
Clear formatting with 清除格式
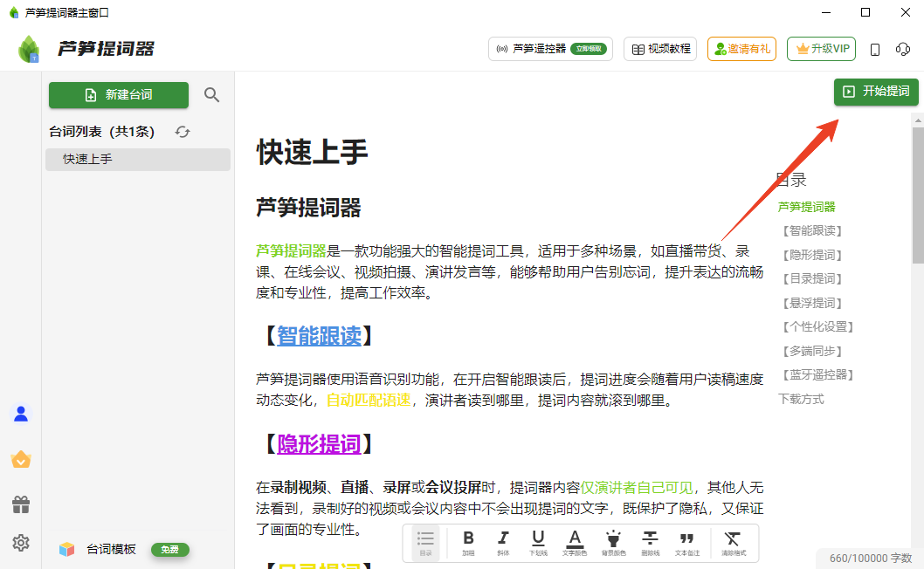[x=733, y=542]
